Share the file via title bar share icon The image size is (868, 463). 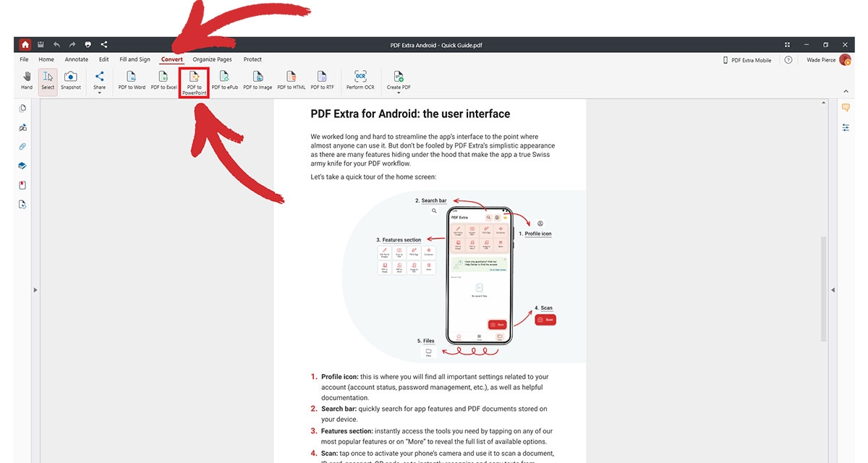[104, 45]
